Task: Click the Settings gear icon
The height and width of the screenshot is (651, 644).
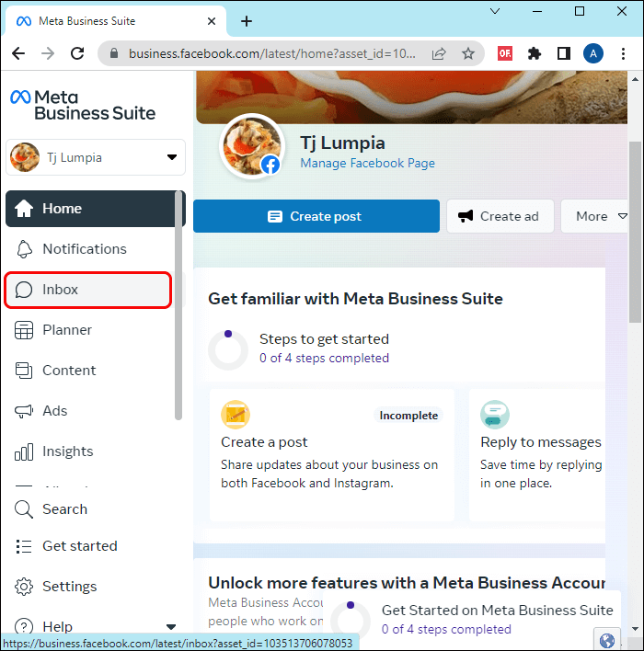Action: coord(24,587)
